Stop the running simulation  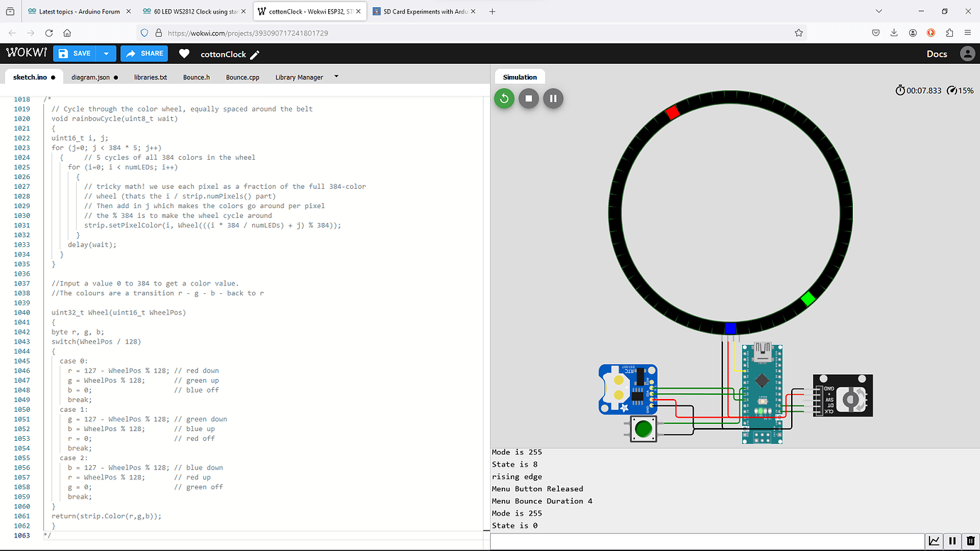528,98
